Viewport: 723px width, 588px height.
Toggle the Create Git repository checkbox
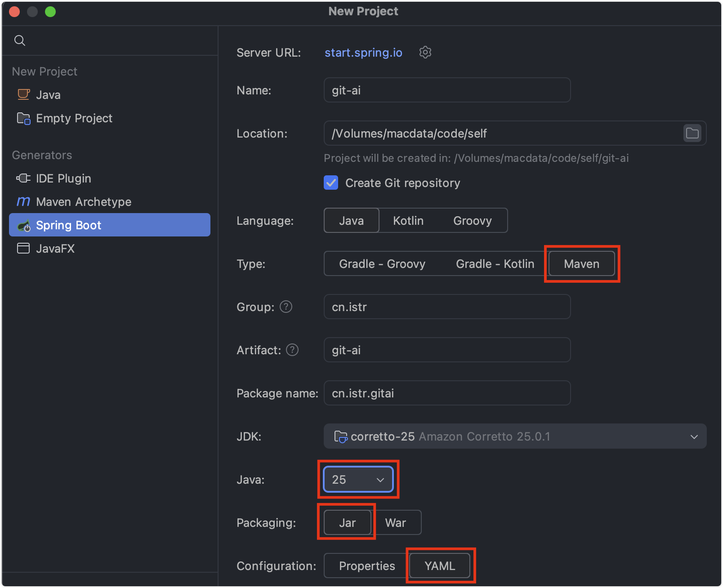[x=331, y=183]
